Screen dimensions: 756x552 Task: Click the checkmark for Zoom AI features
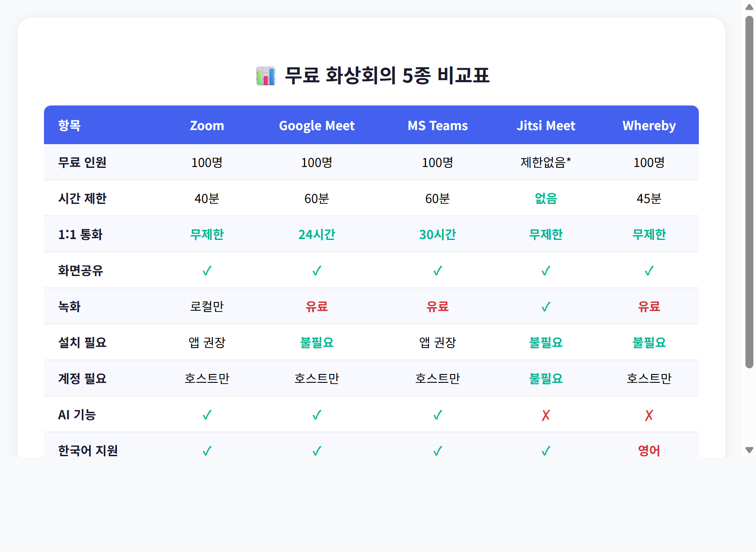coord(207,414)
